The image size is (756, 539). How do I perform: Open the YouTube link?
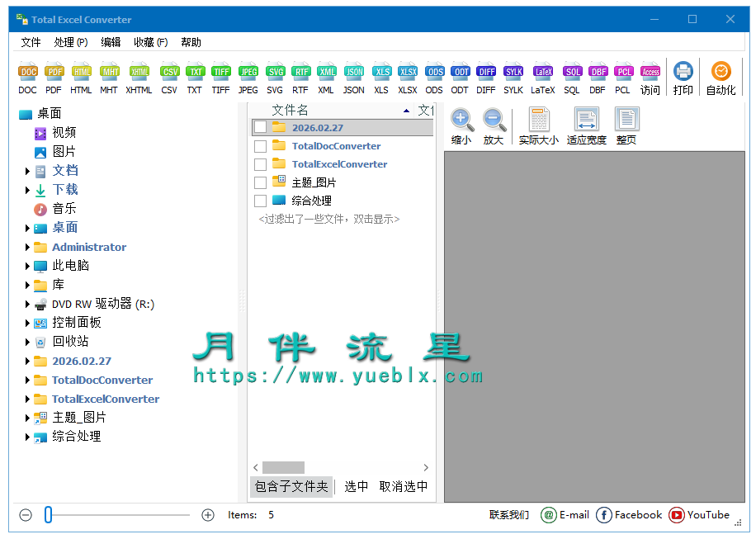[699, 515]
